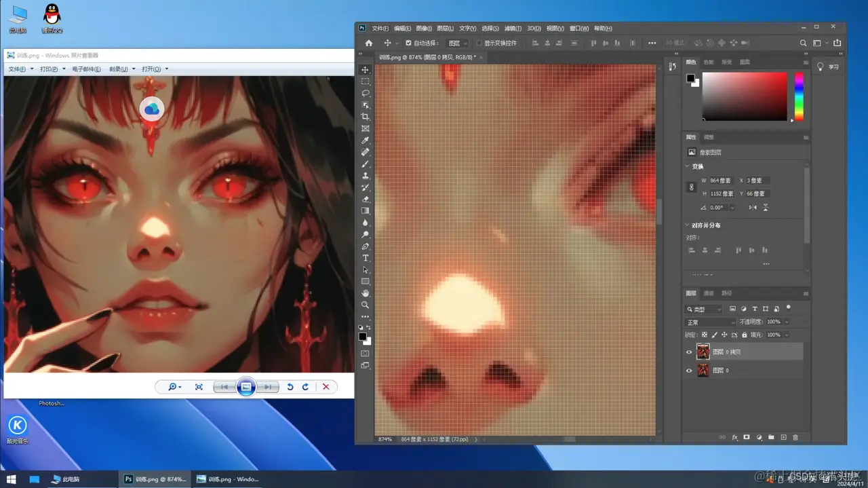
Task: Toggle the Auto-Select checkbox
Action: point(408,43)
